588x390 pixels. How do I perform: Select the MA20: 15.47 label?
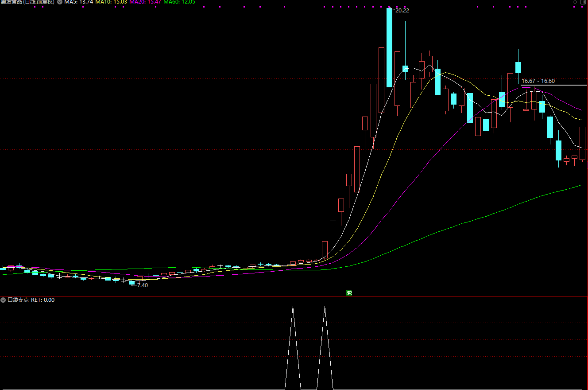(145, 2)
